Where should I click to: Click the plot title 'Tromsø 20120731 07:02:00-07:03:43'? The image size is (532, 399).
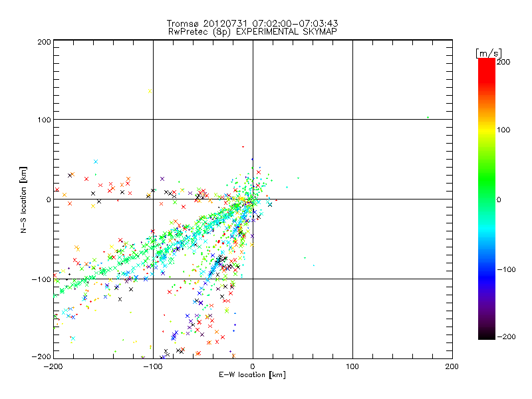pyautogui.click(x=252, y=23)
